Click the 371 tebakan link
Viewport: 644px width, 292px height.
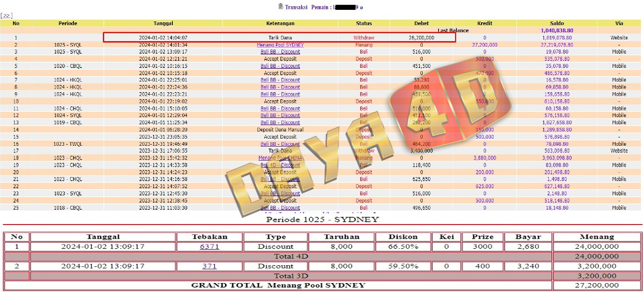tap(209, 266)
